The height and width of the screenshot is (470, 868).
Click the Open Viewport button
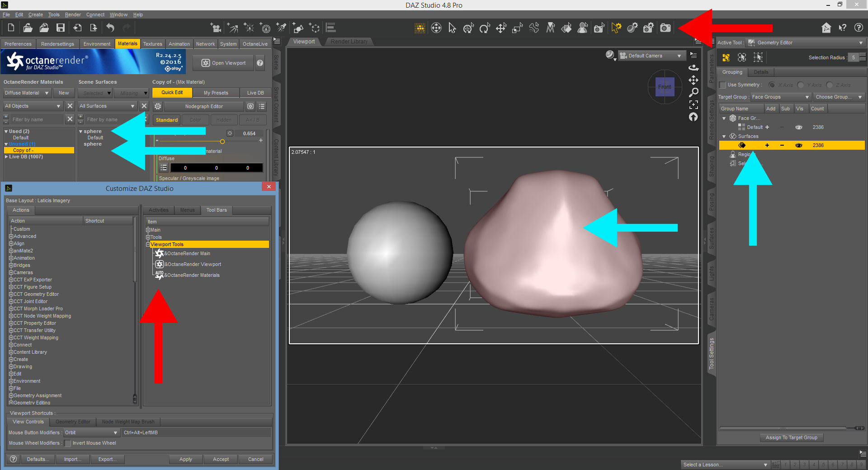[x=223, y=63]
